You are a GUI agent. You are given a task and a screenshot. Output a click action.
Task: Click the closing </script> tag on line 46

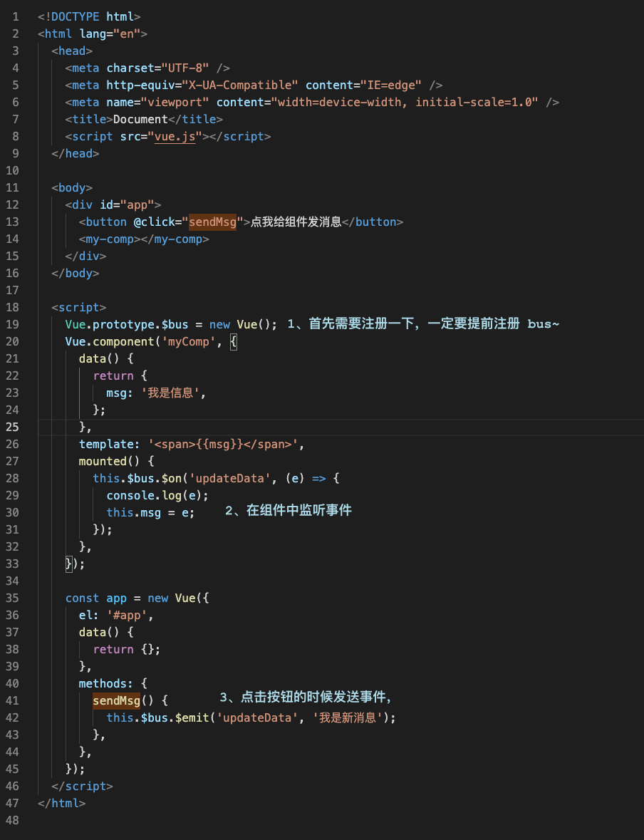tap(82, 787)
